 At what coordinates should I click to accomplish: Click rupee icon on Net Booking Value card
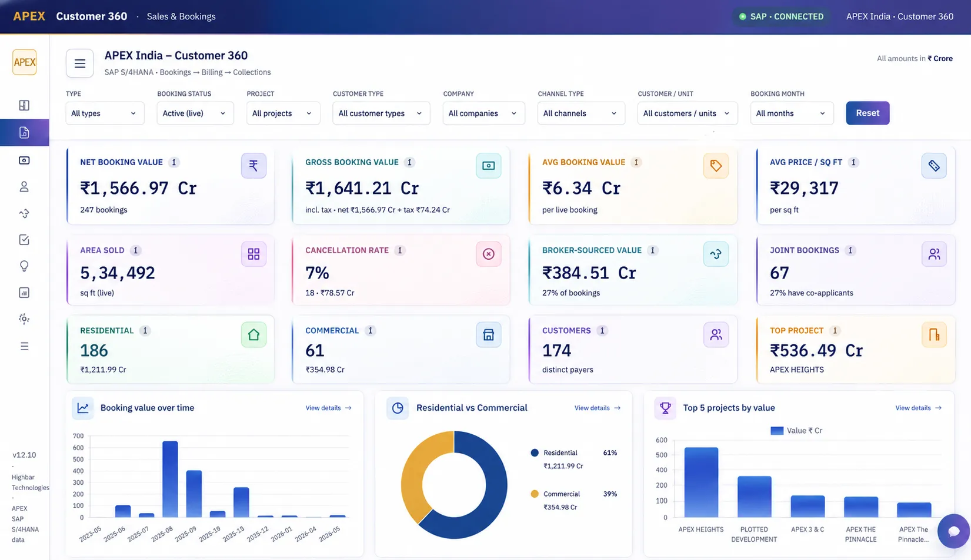(x=253, y=166)
